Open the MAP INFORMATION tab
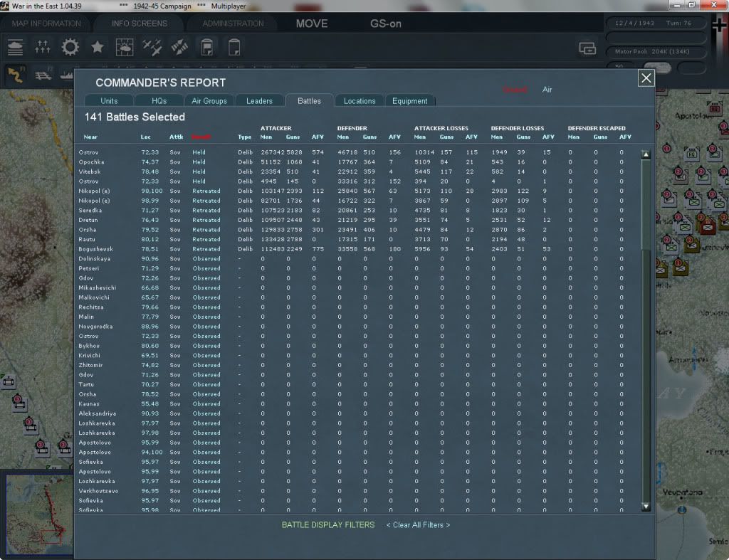 click(x=46, y=23)
